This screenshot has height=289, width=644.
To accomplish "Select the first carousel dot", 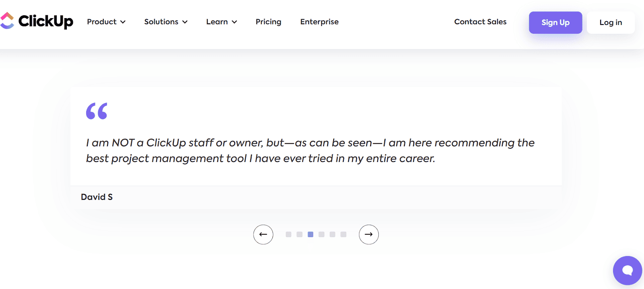I will point(289,234).
